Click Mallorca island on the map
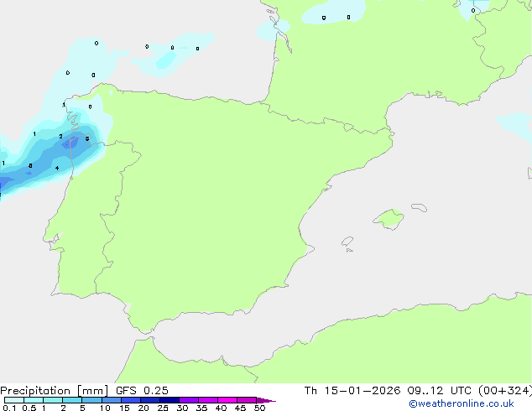The width and height of the screenshot is (532, 411). (389, 219)
